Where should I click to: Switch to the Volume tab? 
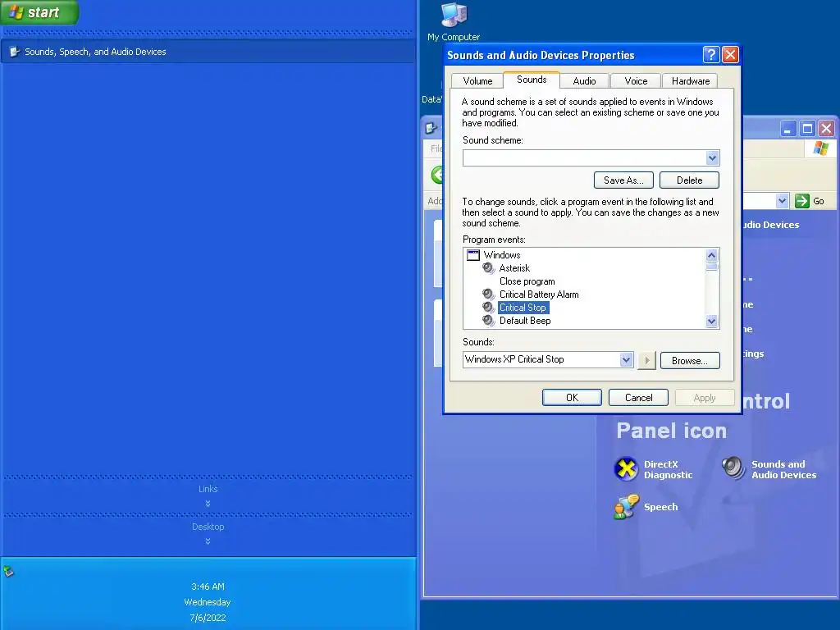(477, 81)
